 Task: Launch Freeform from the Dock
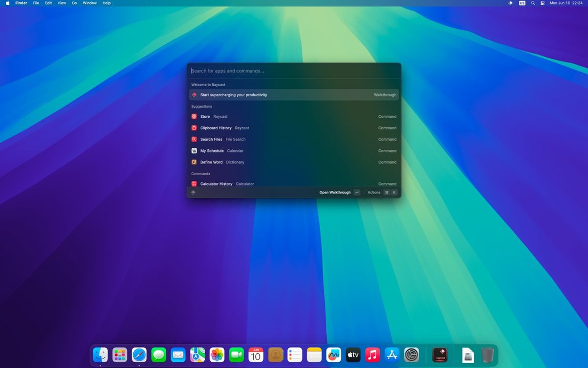click(334, 355)
